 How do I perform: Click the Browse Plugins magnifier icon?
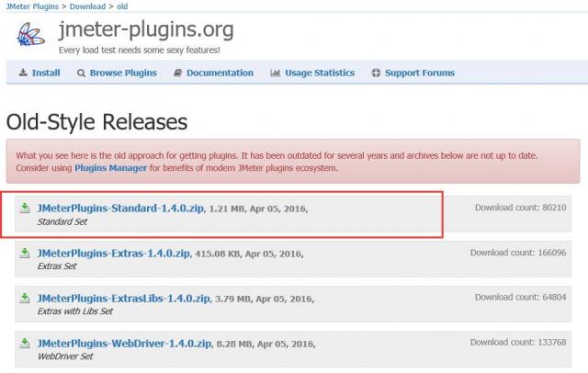coord(82,73)
